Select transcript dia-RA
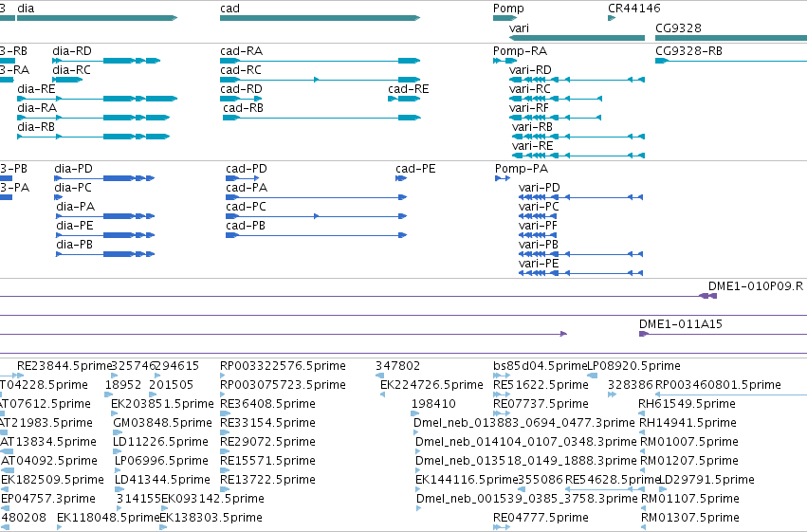The width and height of the screenshot is (807, 532). pos(93,118)
